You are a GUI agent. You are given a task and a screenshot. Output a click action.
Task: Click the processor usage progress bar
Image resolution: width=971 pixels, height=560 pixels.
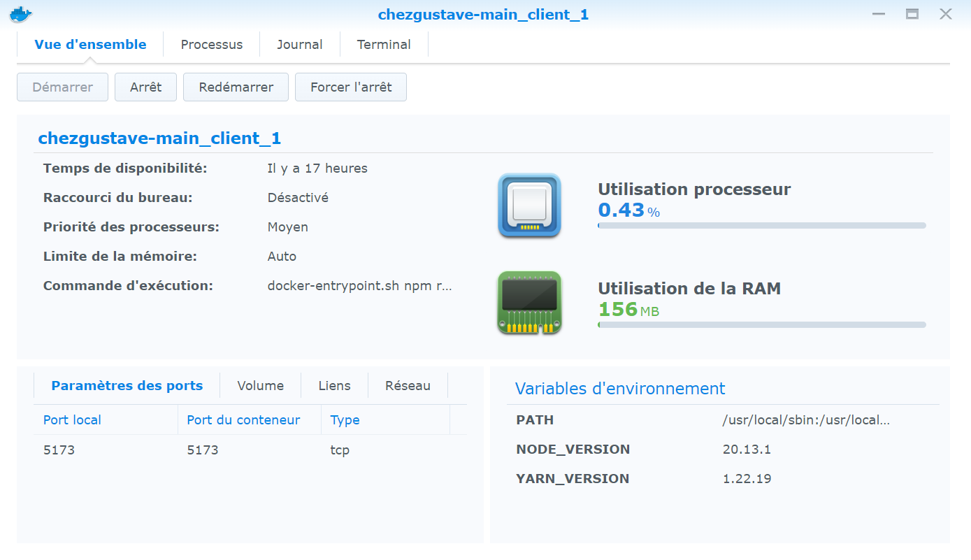(x=761, y=226)
